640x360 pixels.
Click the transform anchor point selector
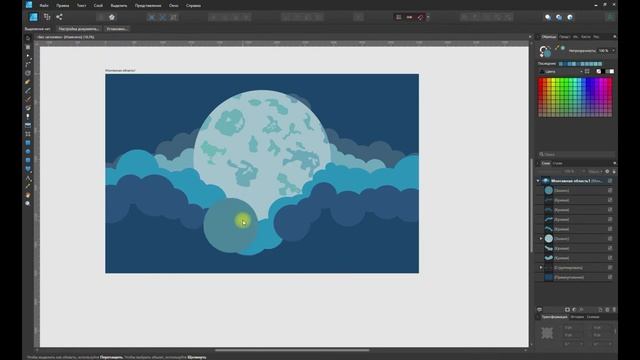pyautogui.click(x=547, y=333)
